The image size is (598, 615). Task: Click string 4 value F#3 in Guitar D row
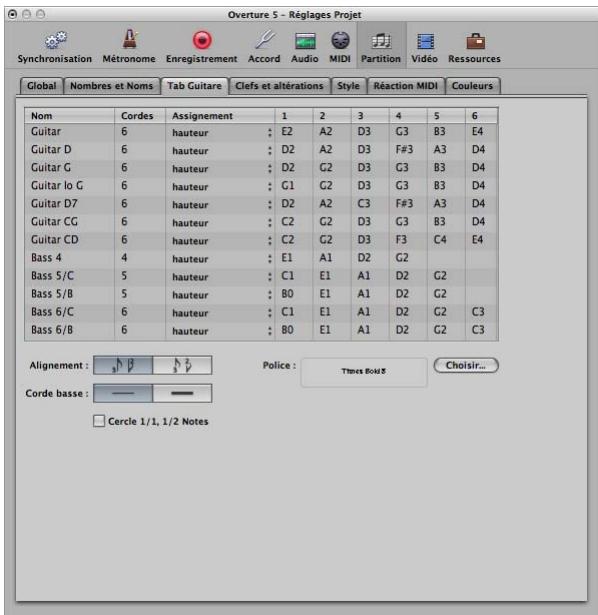404,149
